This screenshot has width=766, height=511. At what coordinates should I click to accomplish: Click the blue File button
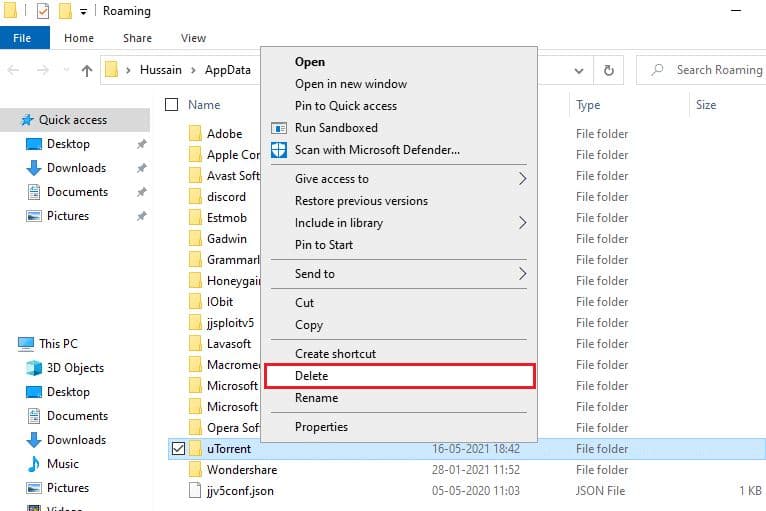(x=22, y=38)
